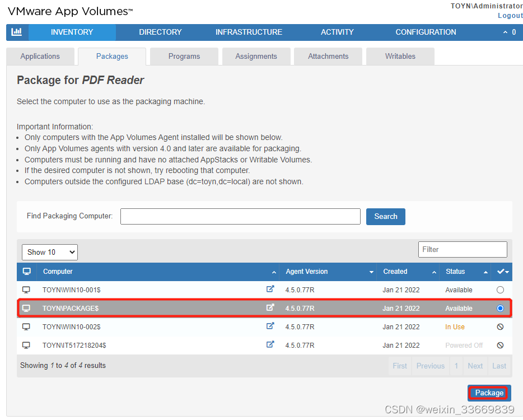The width and height of the screenshot is (523, 420).
Task: Click the Logout link
Action: click(x=510, y=15)
